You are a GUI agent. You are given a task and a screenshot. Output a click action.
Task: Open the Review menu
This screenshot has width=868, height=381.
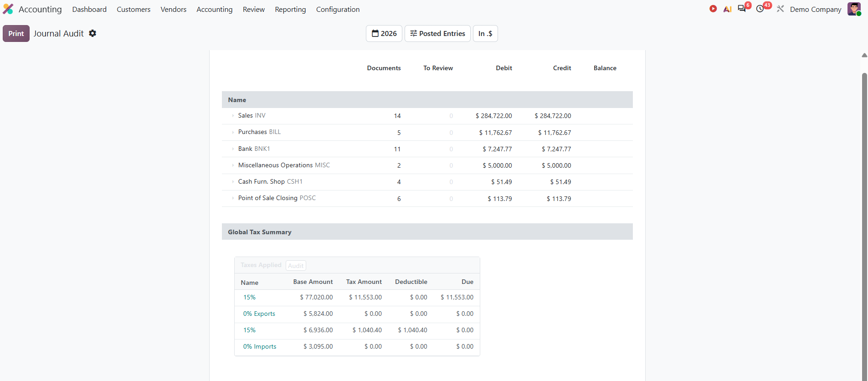tap(254, 9)
